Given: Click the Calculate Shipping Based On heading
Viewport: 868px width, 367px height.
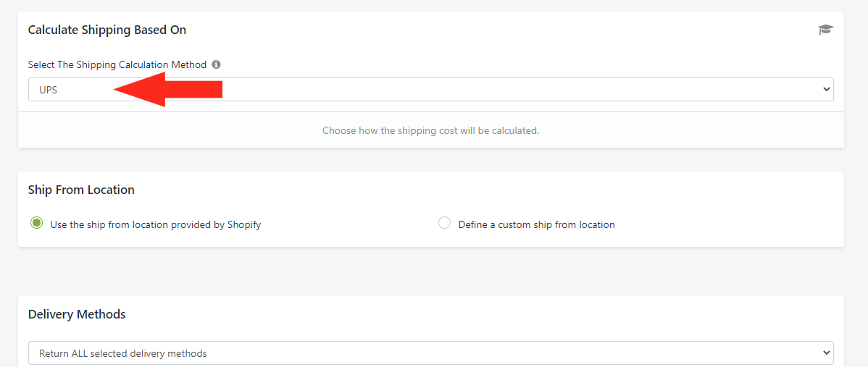Looking at the screenshot, I should coord(107,30).
